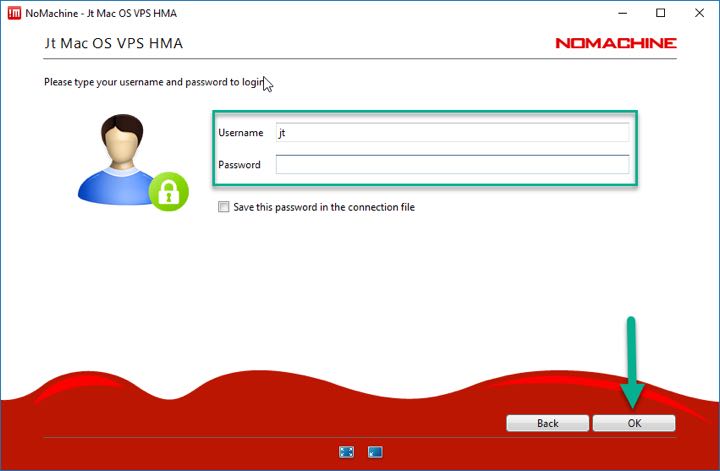Go Back to the previous screen
The image size is (720, 471).
(548, 423)
